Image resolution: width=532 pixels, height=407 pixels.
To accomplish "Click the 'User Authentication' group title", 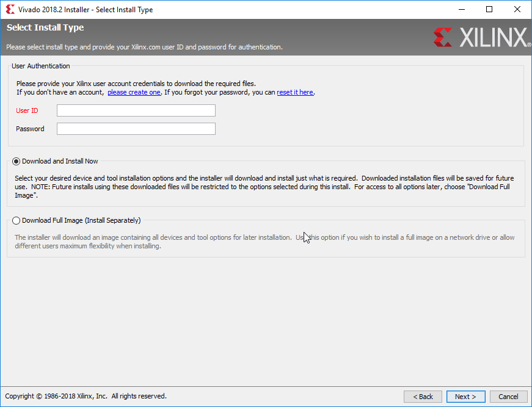I will (41, 66).
